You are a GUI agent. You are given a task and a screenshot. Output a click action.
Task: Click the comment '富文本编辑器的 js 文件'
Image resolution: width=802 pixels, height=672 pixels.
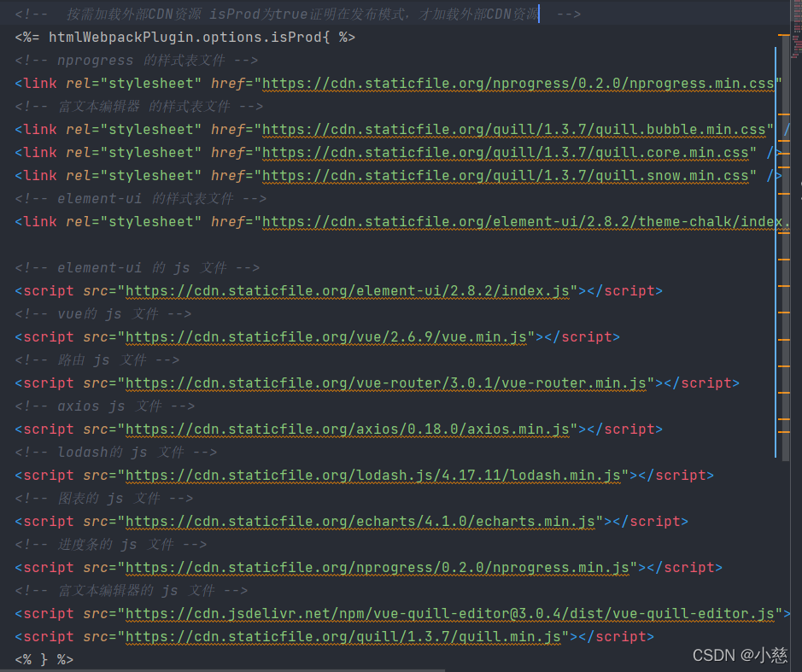131,590
